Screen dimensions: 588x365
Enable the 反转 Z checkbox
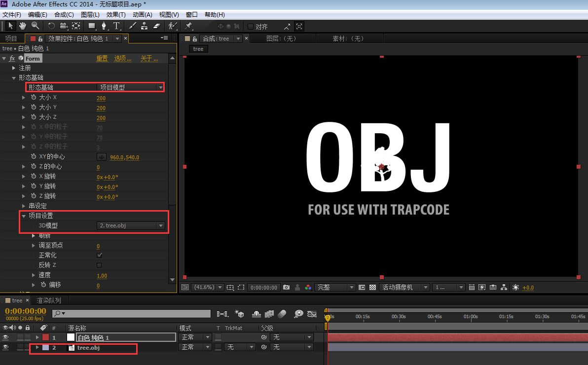(99, 265)
